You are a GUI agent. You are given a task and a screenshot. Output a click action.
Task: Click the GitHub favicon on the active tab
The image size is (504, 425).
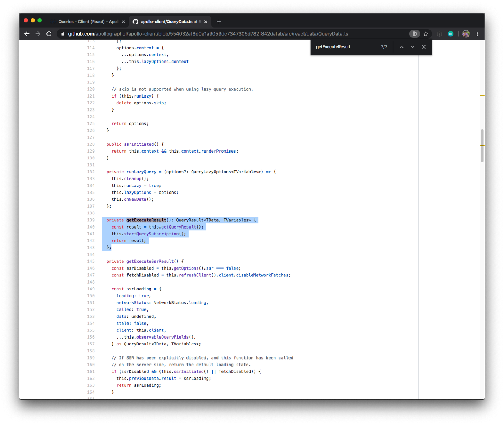point(135,22)
